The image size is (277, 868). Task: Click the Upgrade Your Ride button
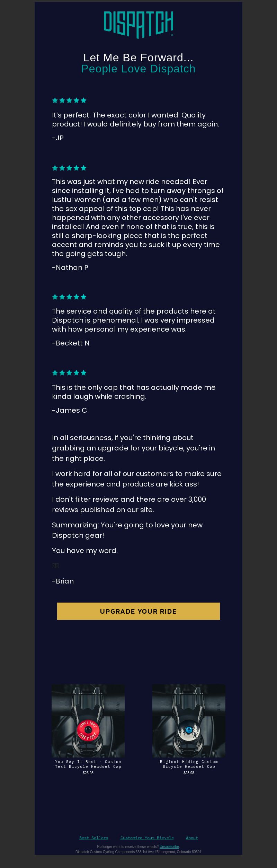click(138, 611)
